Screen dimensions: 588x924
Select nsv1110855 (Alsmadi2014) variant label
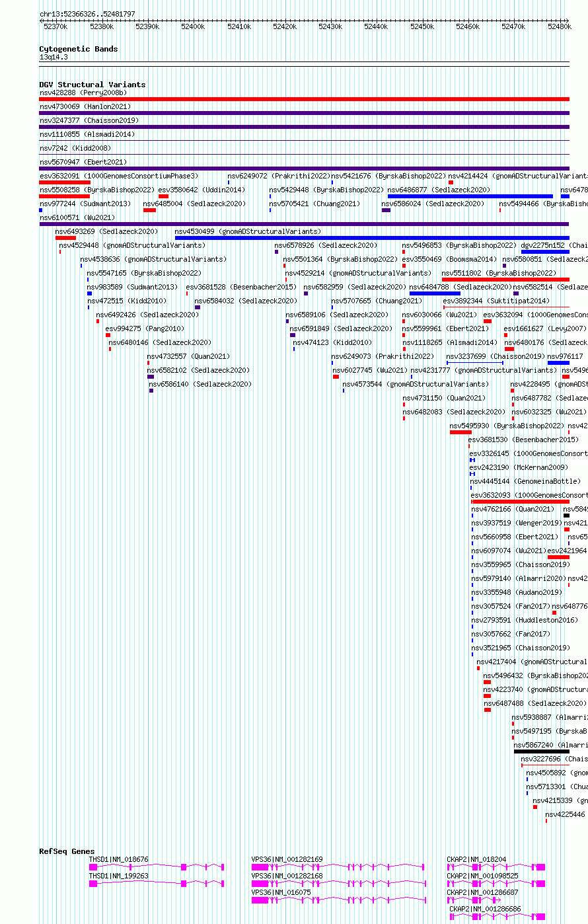[x=87, y=134]
